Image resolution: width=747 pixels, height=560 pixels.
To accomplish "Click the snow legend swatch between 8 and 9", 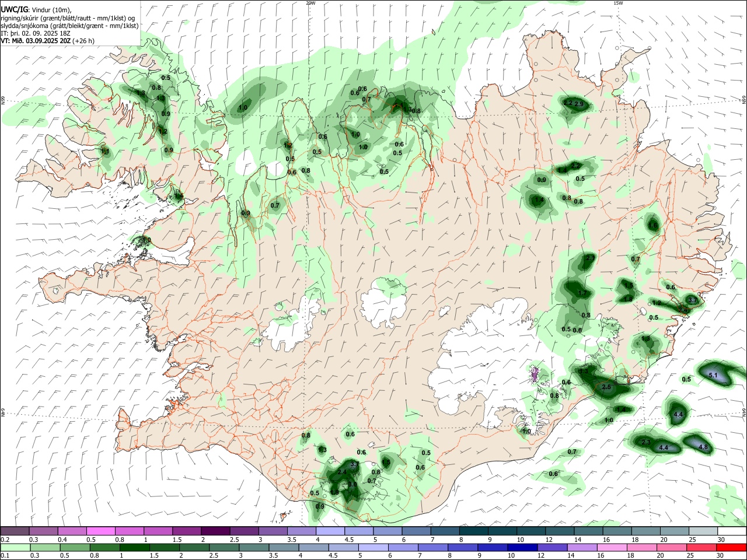I will 473,531.
